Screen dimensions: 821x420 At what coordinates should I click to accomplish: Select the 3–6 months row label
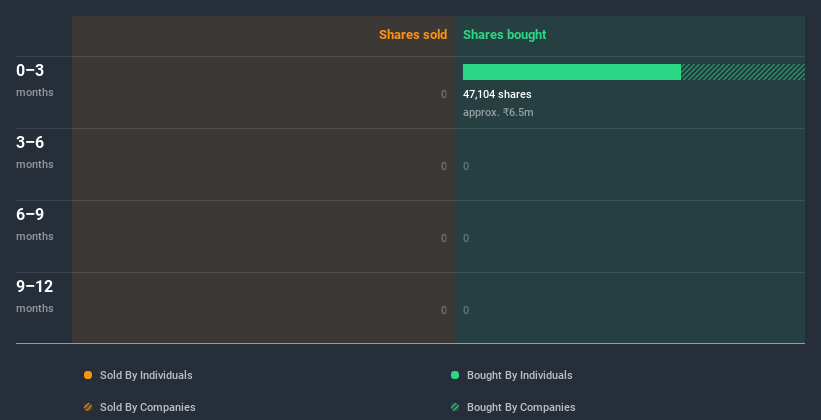point(35,152)
